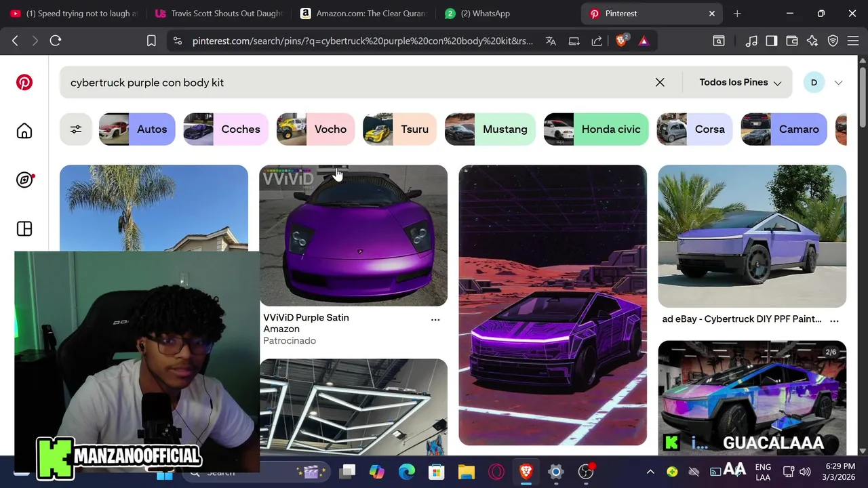868x488 pixels.
Task: Select the Mustang suggestion chip
Action: (490, 129)
